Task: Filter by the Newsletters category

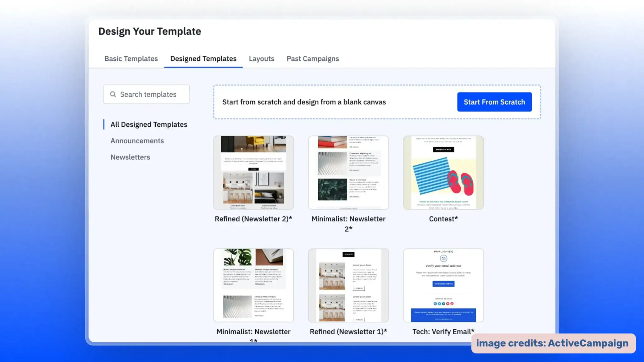Action: (x=130, y=157)
